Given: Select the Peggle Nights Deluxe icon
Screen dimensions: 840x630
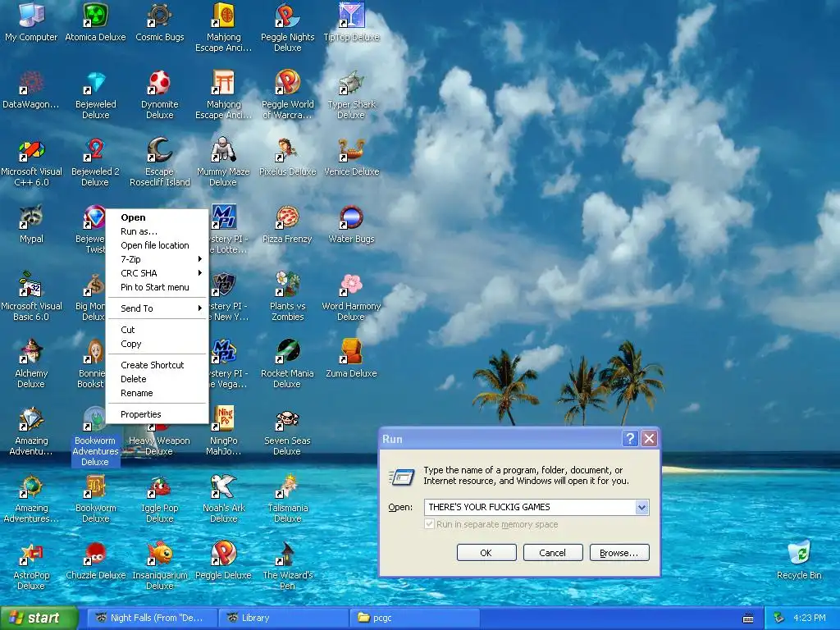Looking at the screenshot, I should click(x=288, y=15).
